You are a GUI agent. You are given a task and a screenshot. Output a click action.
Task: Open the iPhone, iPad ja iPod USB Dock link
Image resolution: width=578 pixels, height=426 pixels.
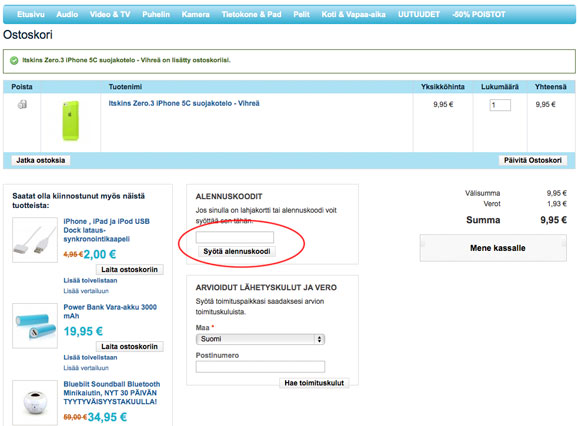[x=107, y=230]
